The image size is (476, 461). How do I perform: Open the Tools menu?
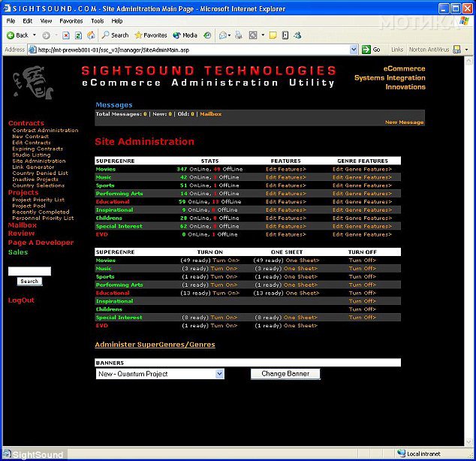tap(97, 21)
